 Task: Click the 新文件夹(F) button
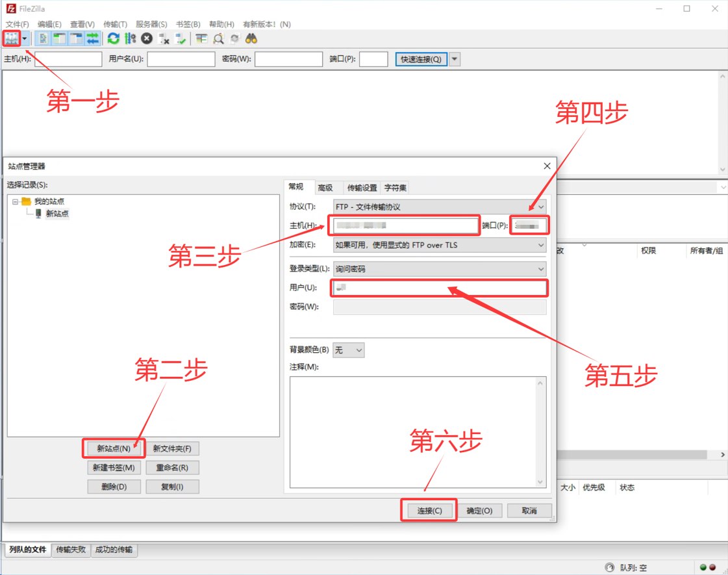point(172,448)
